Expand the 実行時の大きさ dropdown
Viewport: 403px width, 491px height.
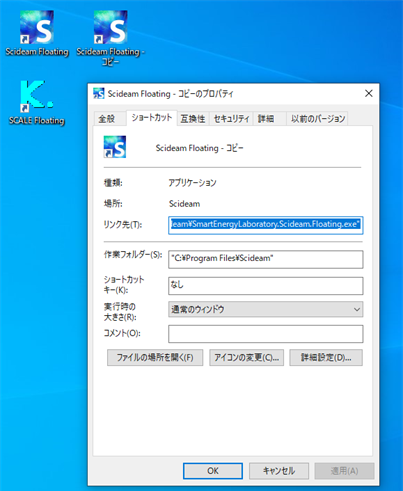click(266, 309)
